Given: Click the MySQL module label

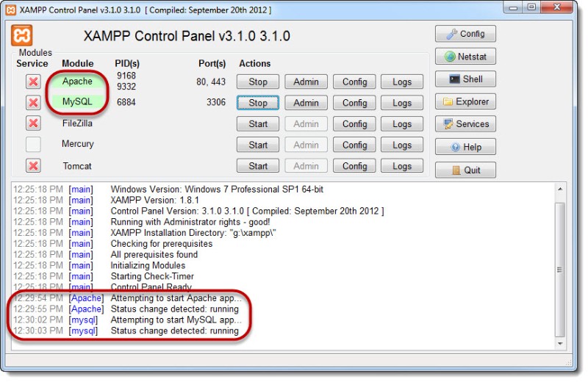Looking at the screenshot, I should (x=77, y=101).
